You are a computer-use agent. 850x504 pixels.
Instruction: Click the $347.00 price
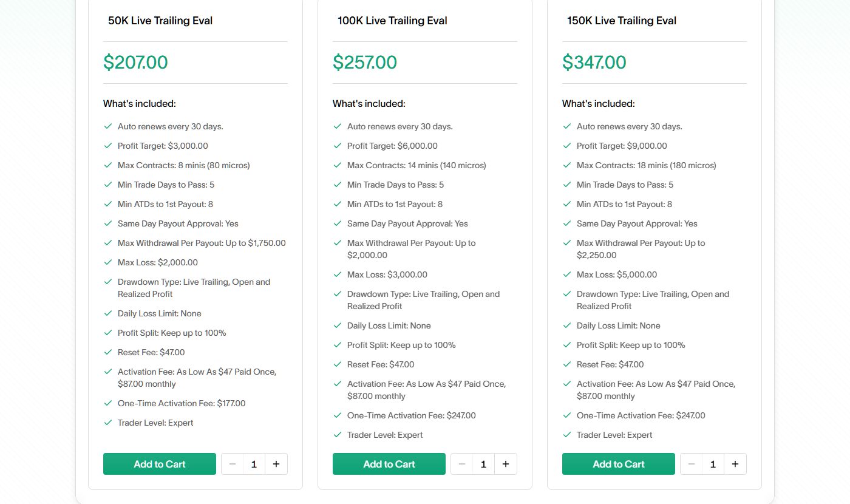point(594,63)
